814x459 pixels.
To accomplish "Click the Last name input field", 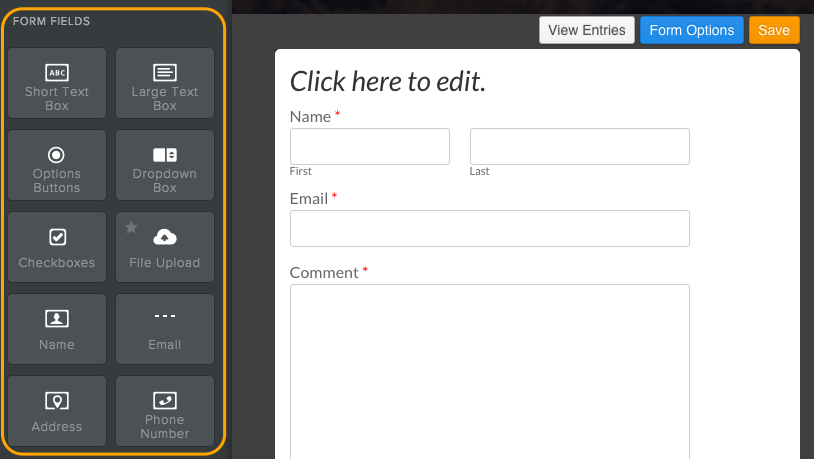I will tap(579, 146).
